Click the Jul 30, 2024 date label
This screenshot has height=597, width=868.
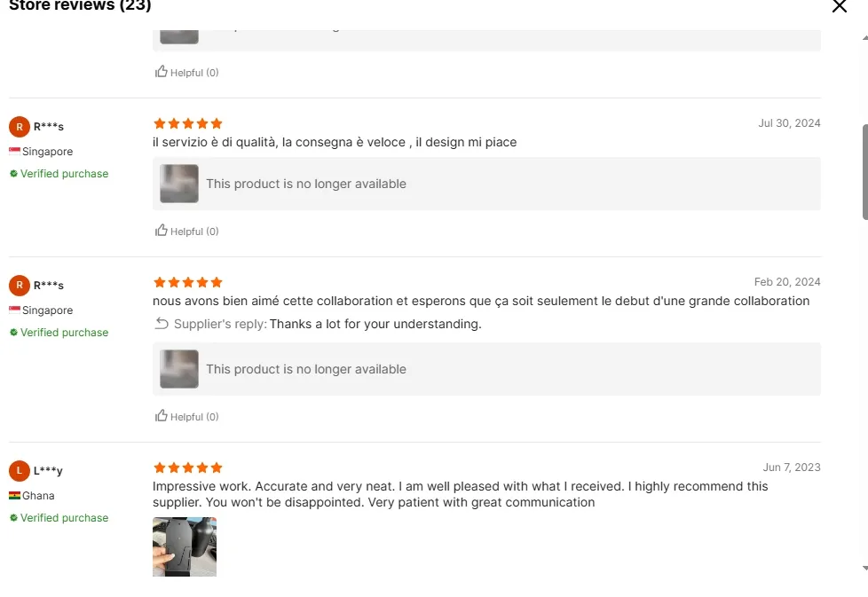pos(789,123)
